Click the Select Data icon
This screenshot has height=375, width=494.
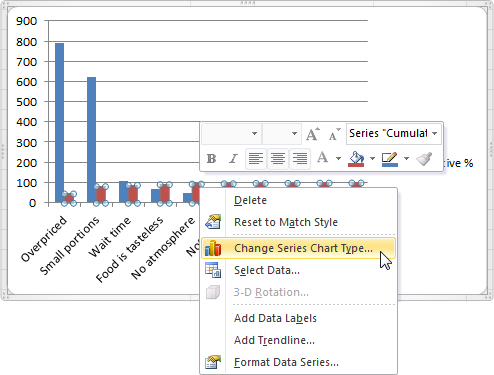(213, 270)
